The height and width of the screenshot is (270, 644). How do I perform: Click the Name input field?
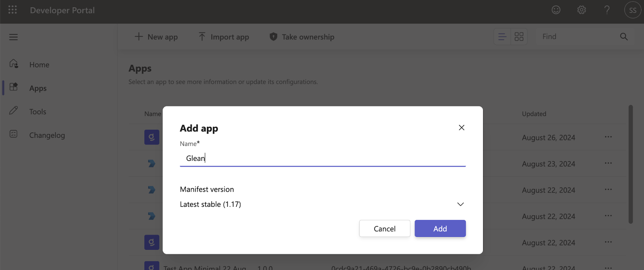tap(322, 158)
